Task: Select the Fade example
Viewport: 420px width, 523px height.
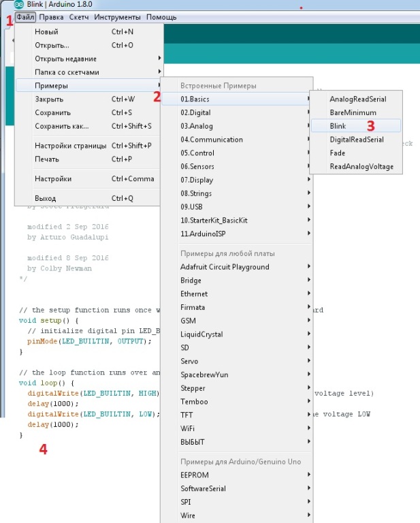Action: 338,153
